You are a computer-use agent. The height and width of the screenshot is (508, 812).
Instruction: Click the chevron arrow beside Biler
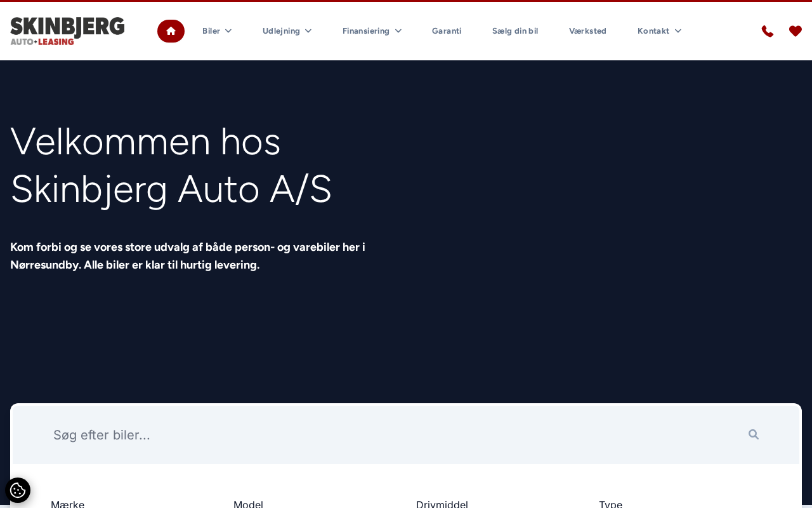[x=228, y=31]
